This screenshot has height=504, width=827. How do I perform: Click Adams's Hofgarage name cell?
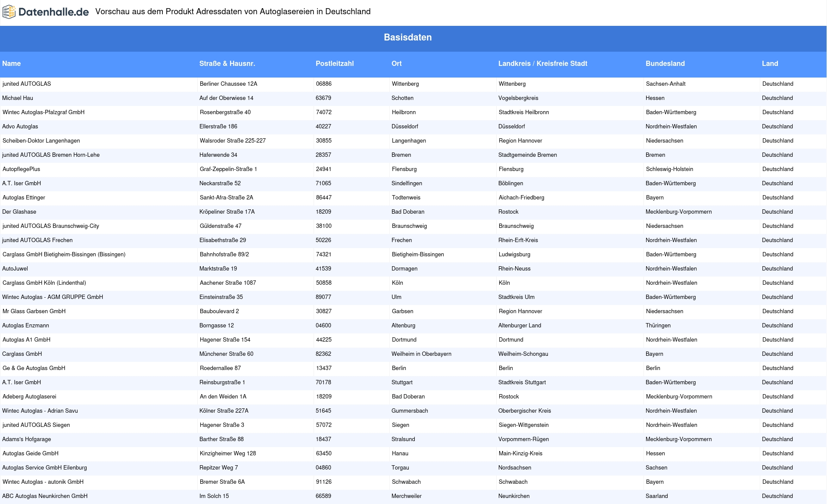tap(27, 439)
